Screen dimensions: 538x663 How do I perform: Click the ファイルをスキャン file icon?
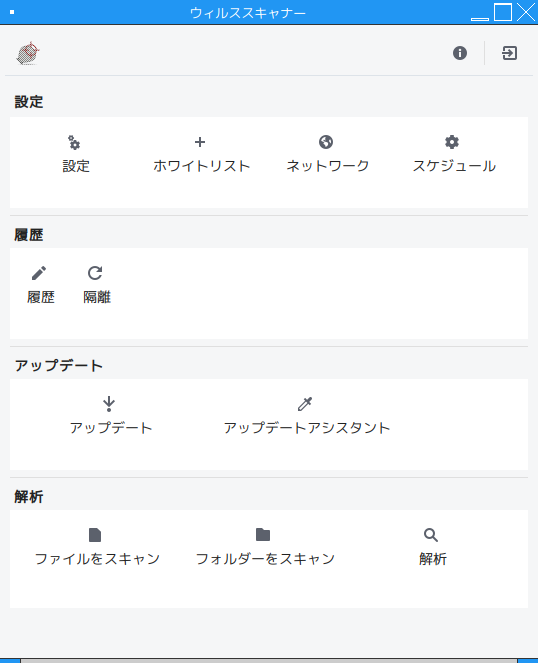(x=95, y=535)
